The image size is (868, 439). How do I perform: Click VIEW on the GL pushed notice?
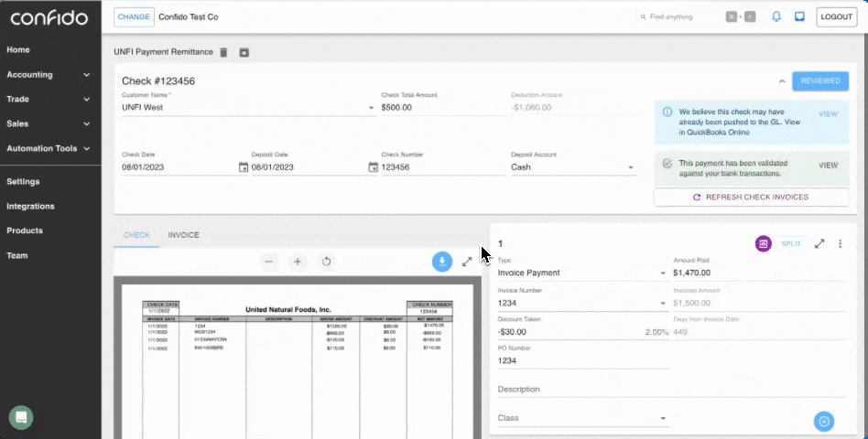828,114
